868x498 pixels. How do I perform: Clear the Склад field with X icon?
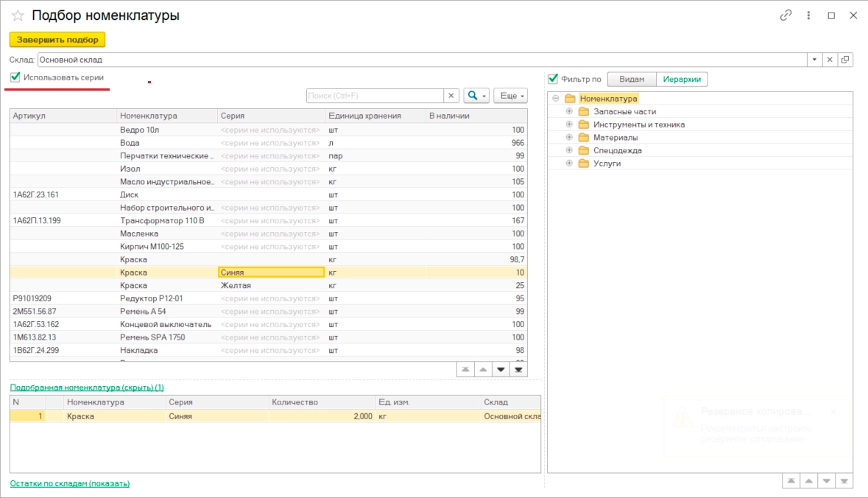[x=830, y=60]
